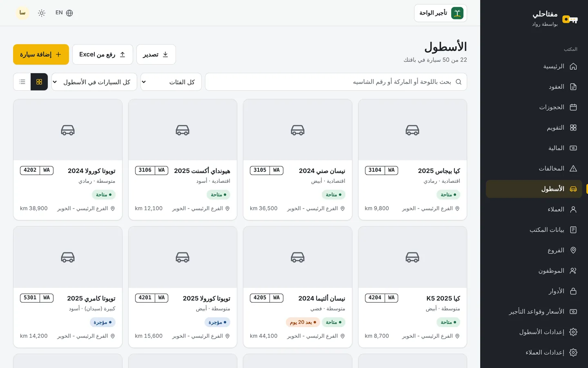This screenshot has height=368, width=588.
Task: Open المخالفات warning triangle icon
Action: click(x=573, y=168)
